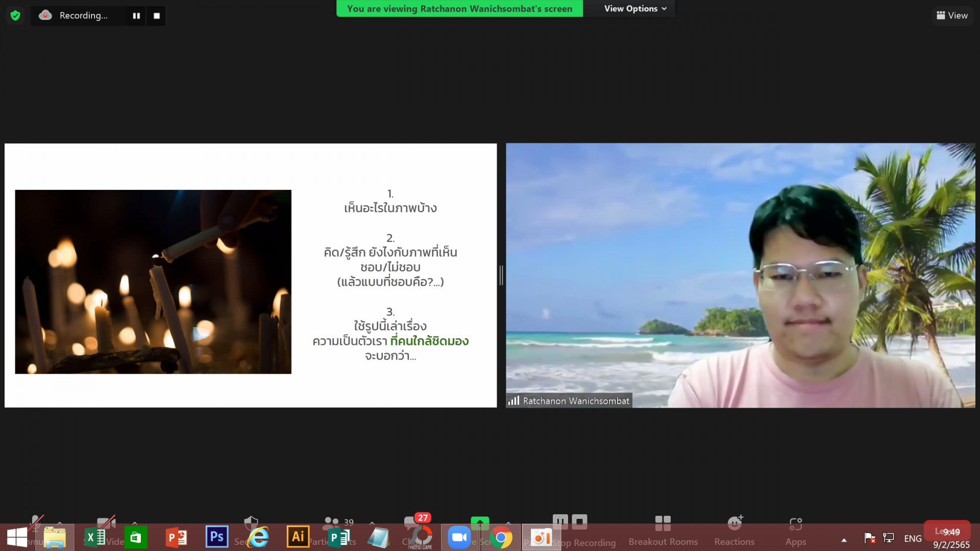Click the green screen-viewing banner
The height and width of the screenshot is (551, 980).
click(459, 9)
